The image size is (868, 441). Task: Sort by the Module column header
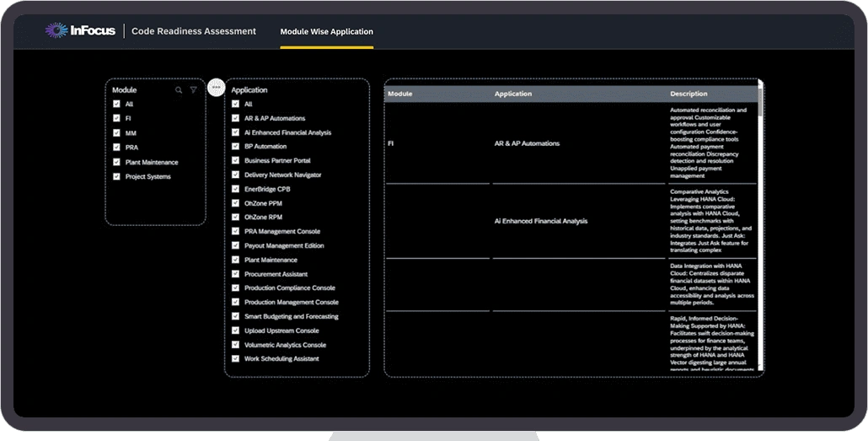point(399,94)
